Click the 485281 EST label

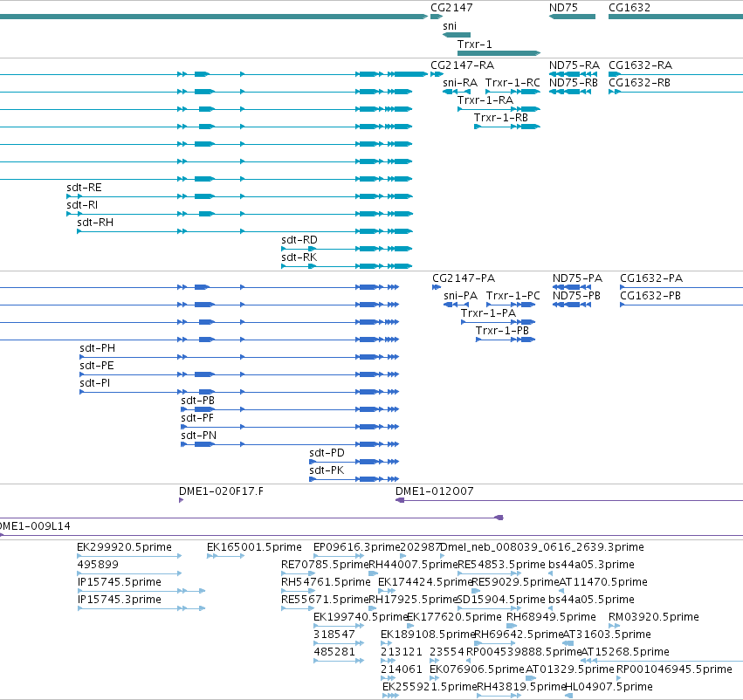pos(334,652)
